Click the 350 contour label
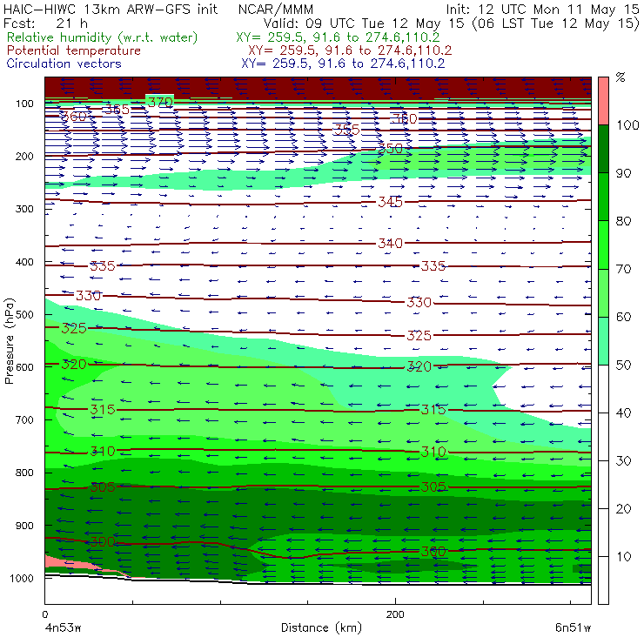644x644 pixels. click(x=390, y=148)
